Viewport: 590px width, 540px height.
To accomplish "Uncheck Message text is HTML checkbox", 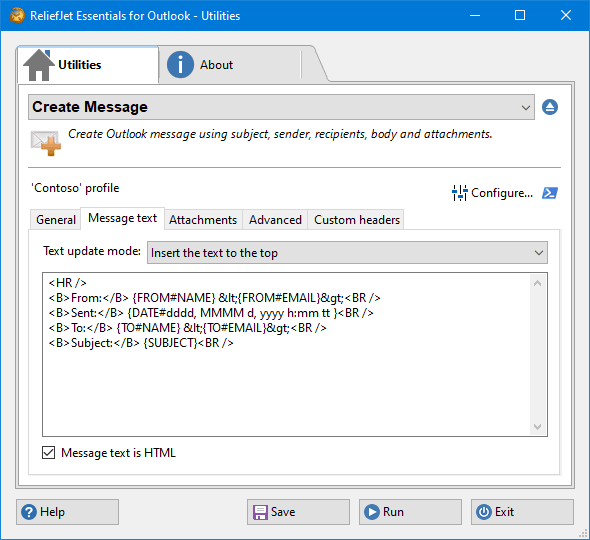I will coord(49,453).
